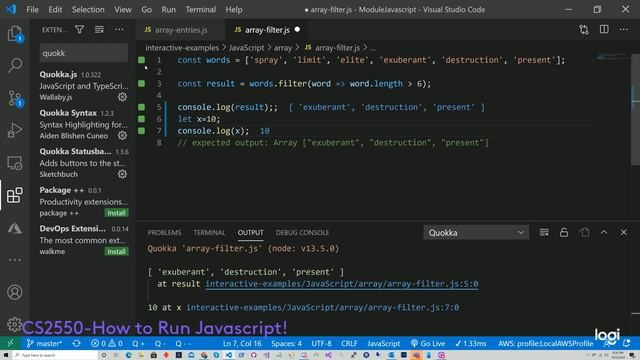Open the triangle-shaped extension view icon

tap(15, 228)
